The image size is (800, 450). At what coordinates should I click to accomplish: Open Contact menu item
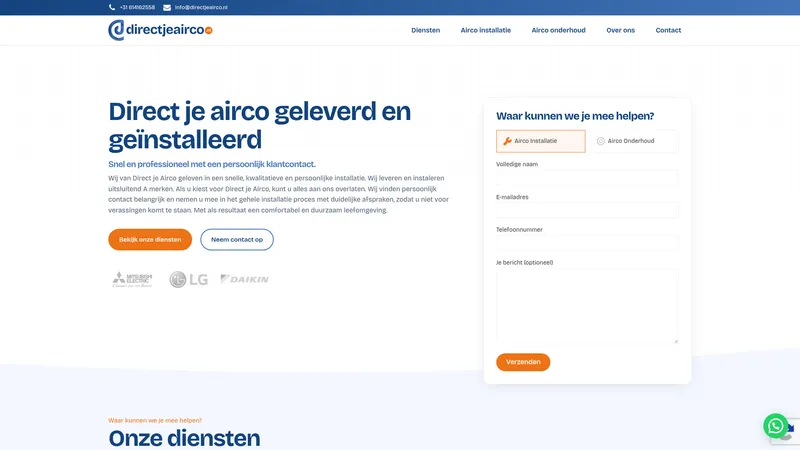pos(668,30)
